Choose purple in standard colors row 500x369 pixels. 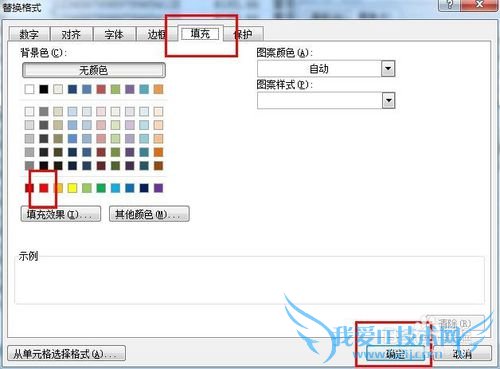point(158,188)
